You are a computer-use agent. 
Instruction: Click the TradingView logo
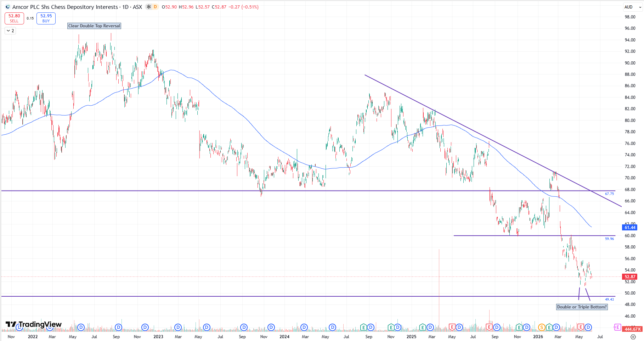pyautogui.click(x=34, y=324)
